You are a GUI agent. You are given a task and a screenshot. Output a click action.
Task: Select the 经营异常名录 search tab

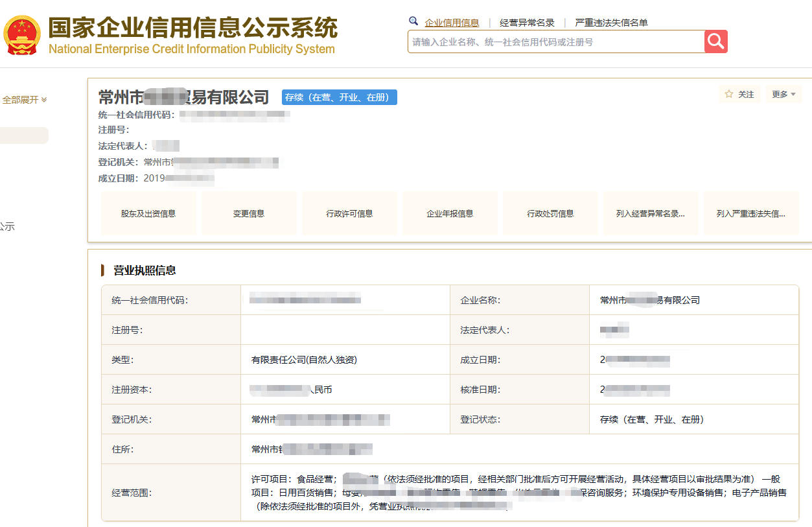(527, 23)
